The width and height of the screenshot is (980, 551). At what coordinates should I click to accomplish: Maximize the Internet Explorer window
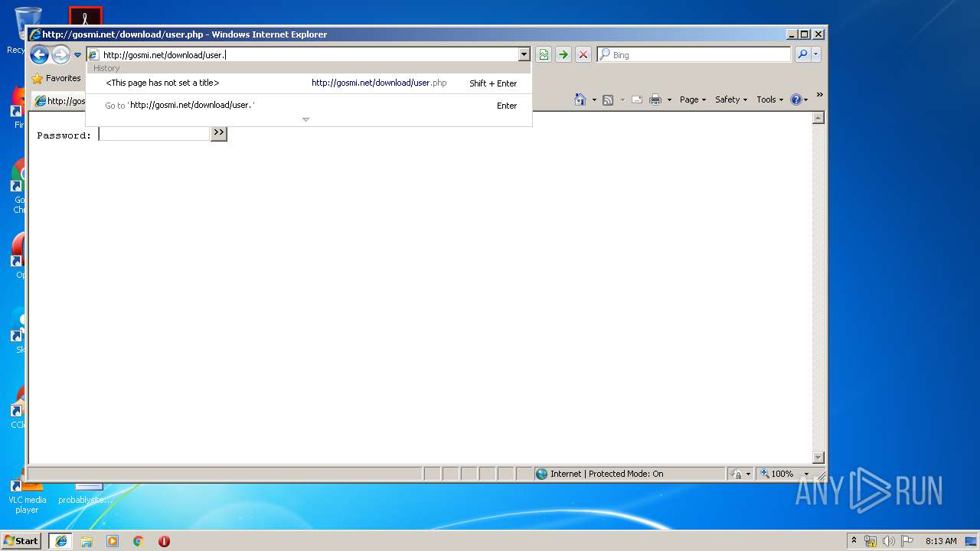(x=804, y=34)
